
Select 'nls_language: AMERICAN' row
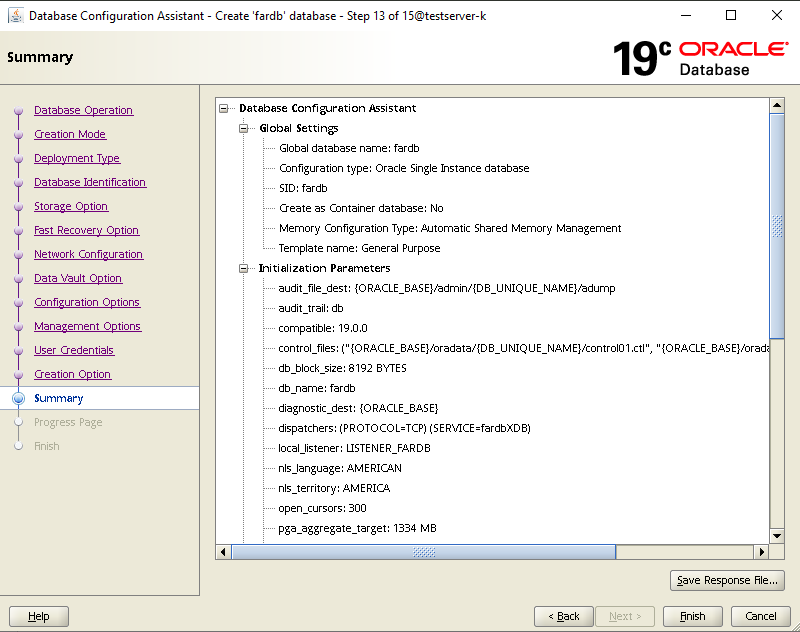(x=340, y=468)
